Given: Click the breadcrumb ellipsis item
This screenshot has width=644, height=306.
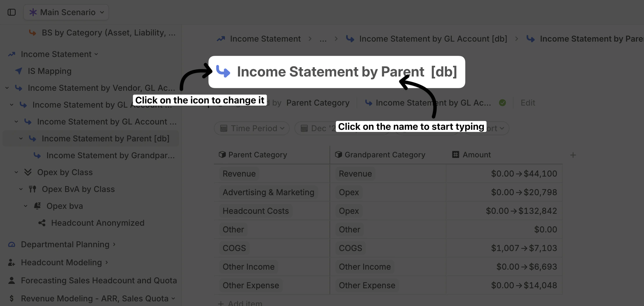Looking at the screenshot, I should click(323, 39).
